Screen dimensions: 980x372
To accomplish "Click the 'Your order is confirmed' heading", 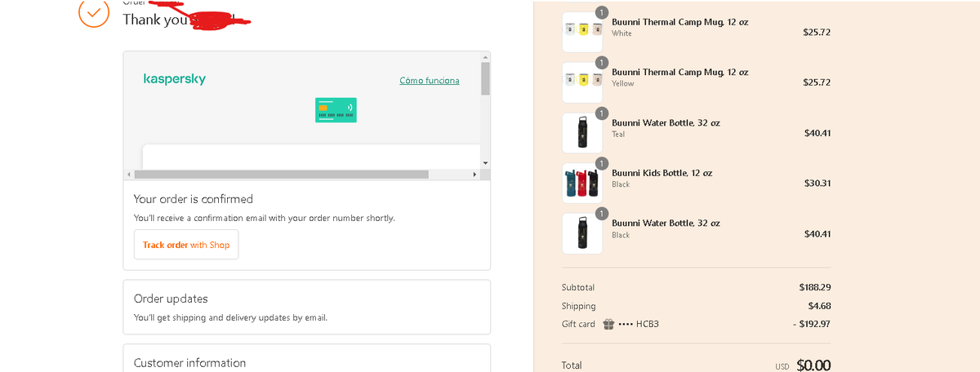I will tap(194, 199).
